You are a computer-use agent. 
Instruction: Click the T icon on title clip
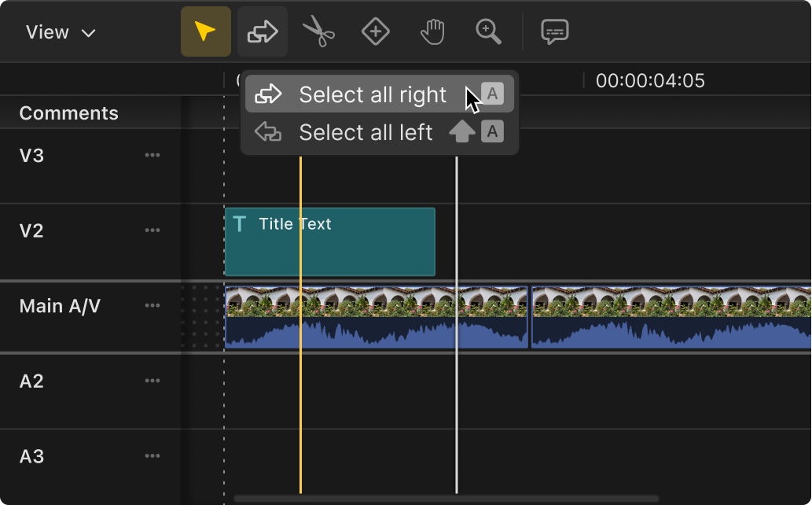tap(239, 224)
